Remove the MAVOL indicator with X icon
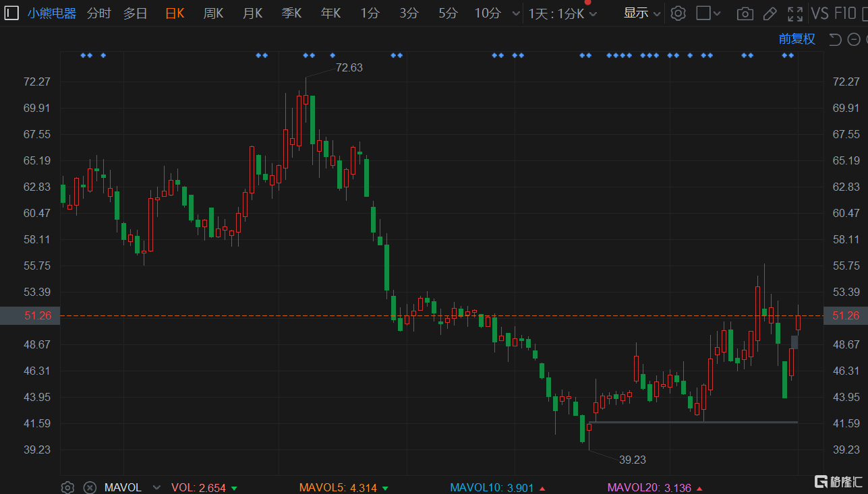 point(89,487)
